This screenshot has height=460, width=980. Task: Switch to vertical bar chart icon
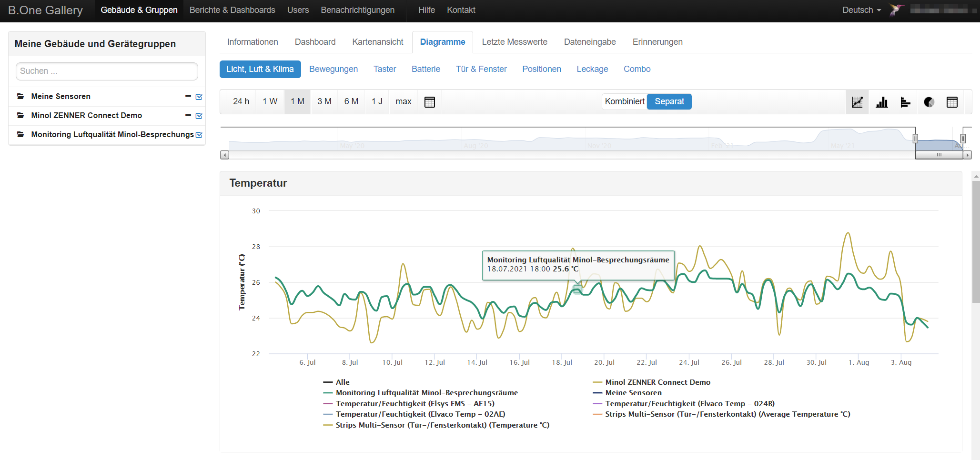[x=881, y=102]
